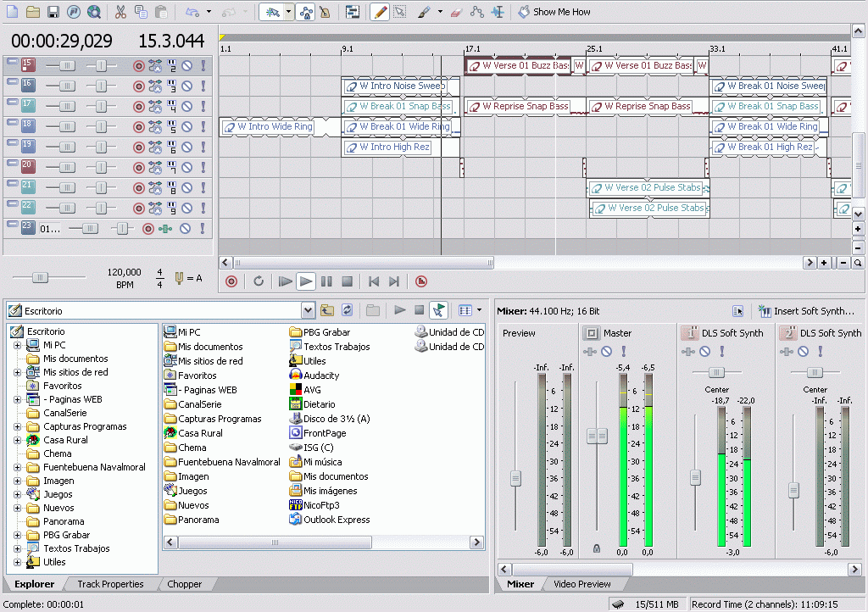Select the Erase tool in the toolbar

456,11
